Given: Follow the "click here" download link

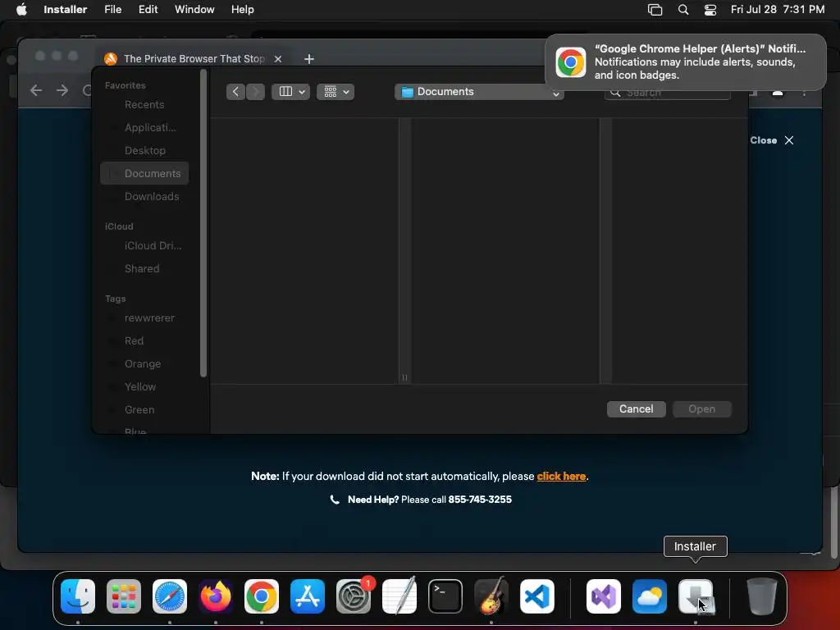Looking at the screenshot, I should coord(561,477).
